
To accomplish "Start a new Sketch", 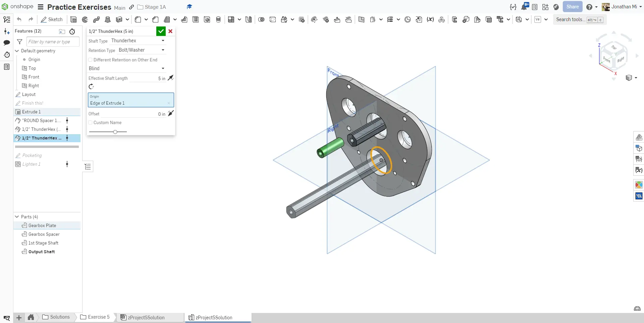I will click(52, 19).
